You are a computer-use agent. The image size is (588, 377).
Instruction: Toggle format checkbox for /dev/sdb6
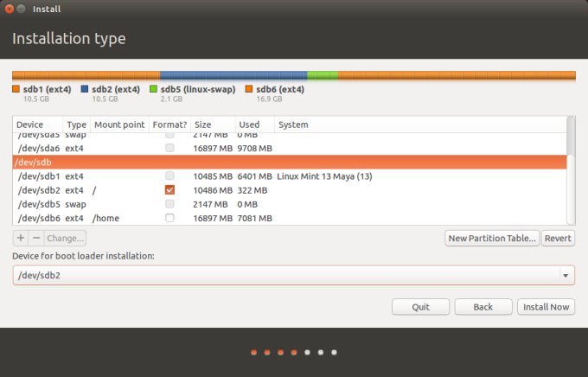coord(169,218)
